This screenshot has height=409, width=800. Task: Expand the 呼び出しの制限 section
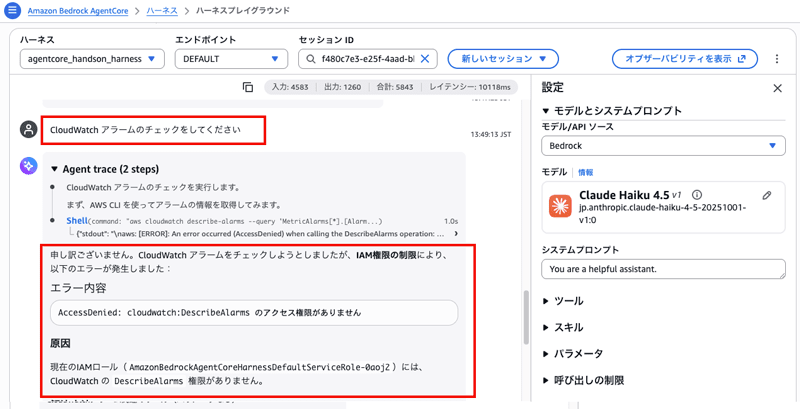click(x=584, y=380)
